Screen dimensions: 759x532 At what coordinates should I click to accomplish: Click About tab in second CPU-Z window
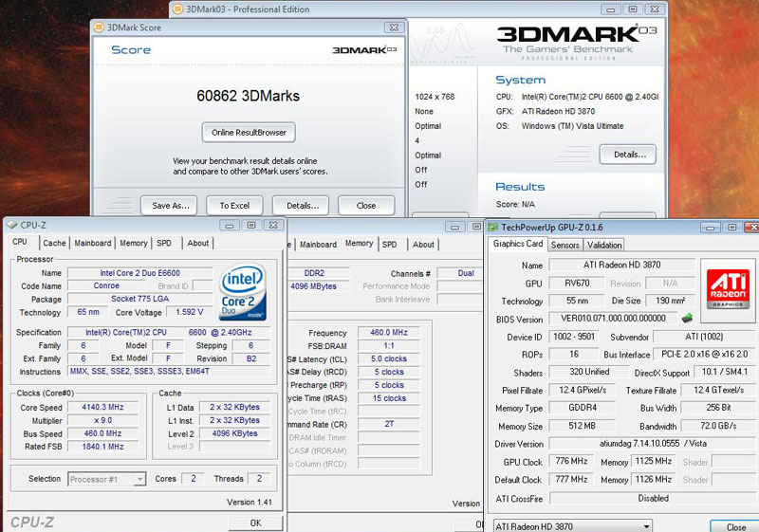click(x=423, y=245)
